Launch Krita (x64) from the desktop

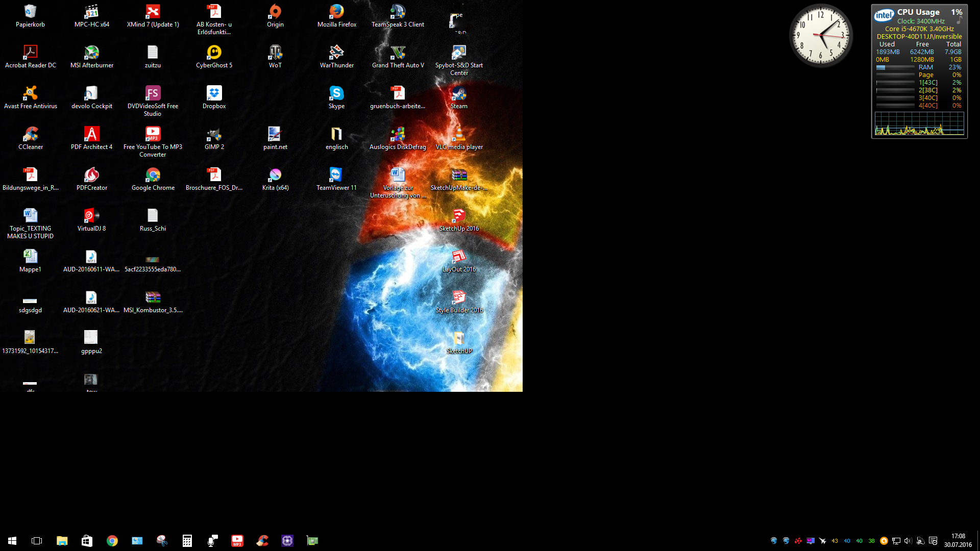(275, 176)
